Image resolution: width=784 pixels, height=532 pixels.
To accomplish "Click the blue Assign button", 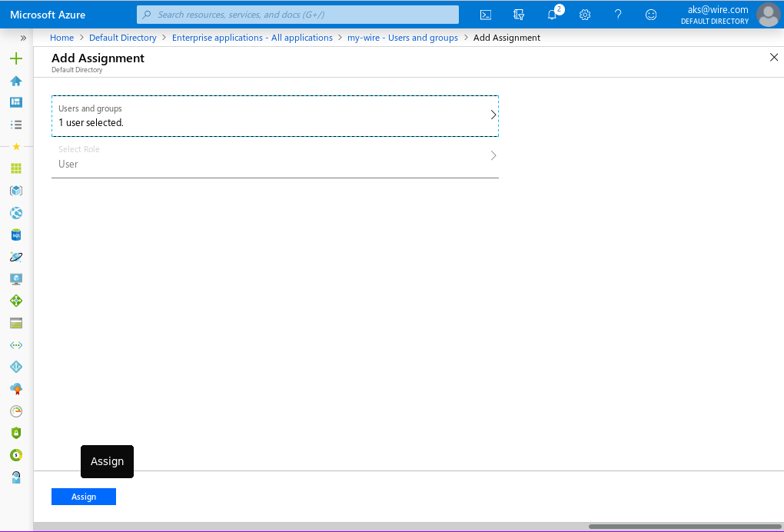I will pyautogui.click(x=84, y=497).
